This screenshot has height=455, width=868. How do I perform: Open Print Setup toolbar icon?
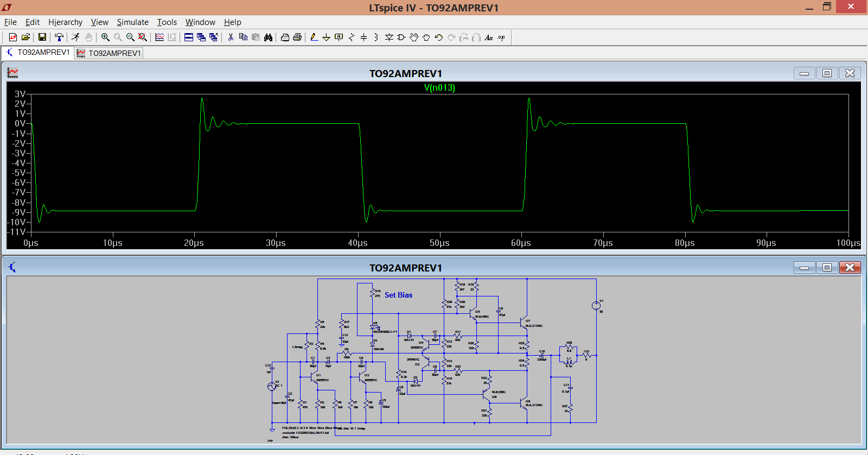[x=285, y=37]
